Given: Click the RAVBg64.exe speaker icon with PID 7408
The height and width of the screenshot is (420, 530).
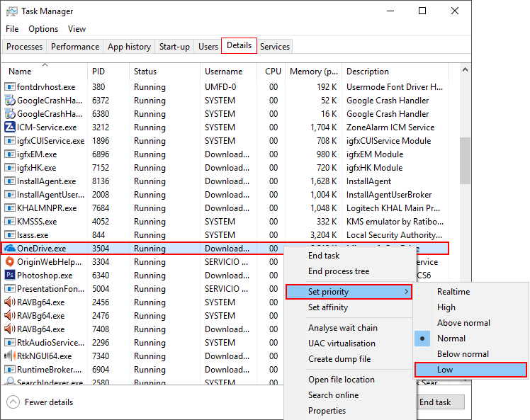Looking at the screenshot, I should [x=10, y=329].
